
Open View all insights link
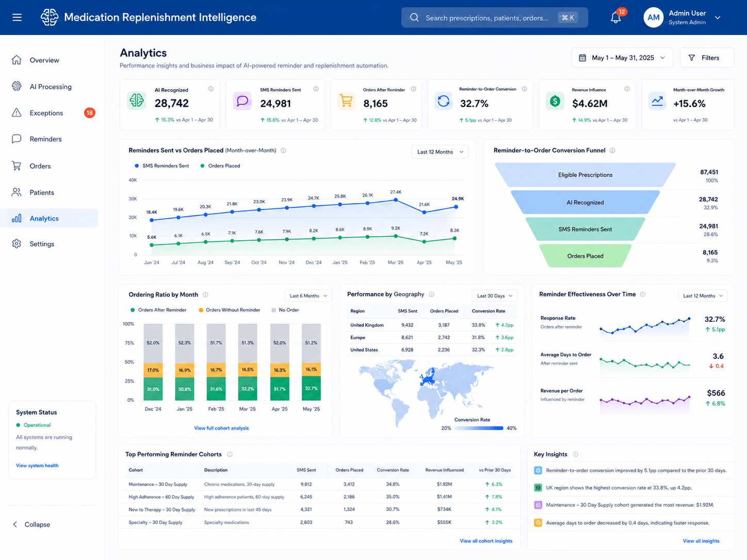point(701,541)
